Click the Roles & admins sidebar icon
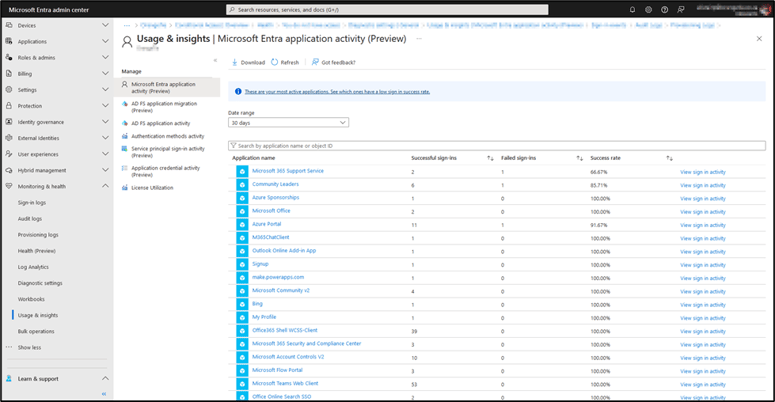 coord(9,57)
